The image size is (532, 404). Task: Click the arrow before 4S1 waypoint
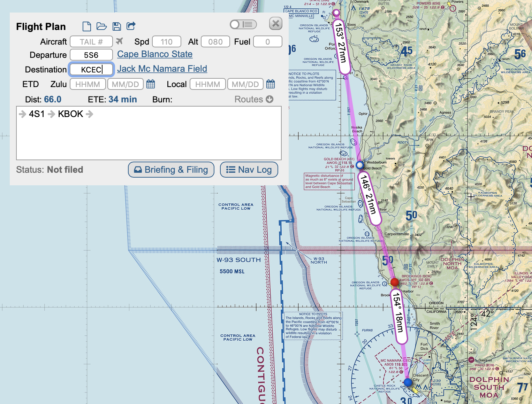pyautogui.click(x=23, y=114)
